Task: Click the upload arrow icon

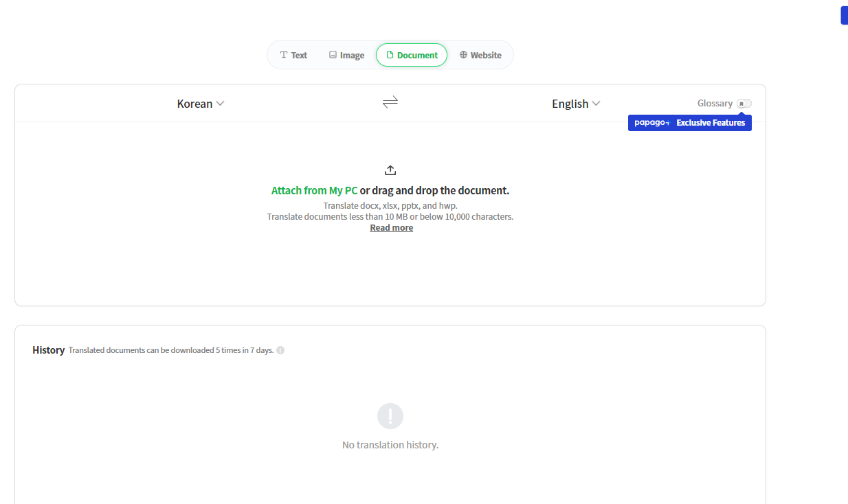Action: 390,170
